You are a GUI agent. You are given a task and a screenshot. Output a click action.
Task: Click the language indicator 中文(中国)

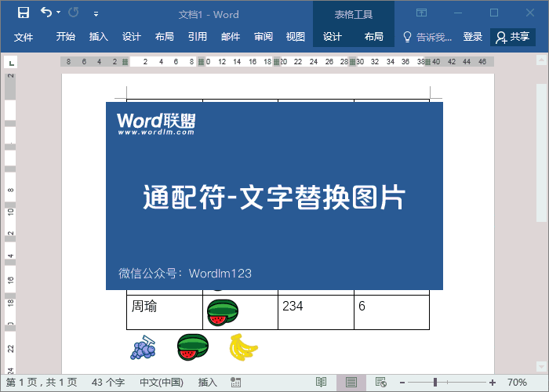pyautogui.click(x=162, y=383)
